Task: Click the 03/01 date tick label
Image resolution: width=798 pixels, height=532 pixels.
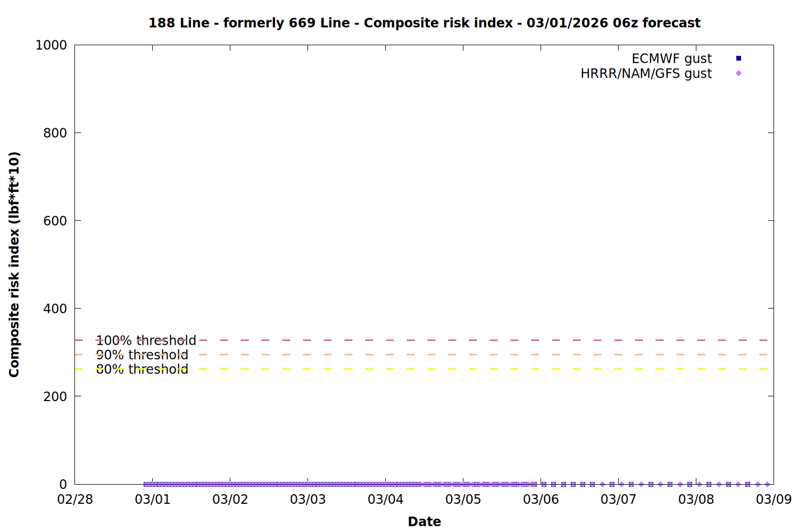Action: point(152,500)
